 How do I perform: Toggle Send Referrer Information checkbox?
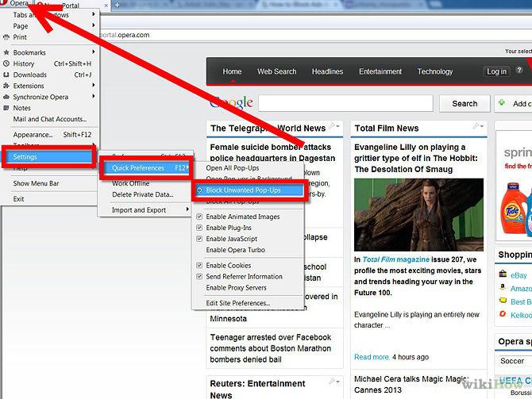coord(199,276)
